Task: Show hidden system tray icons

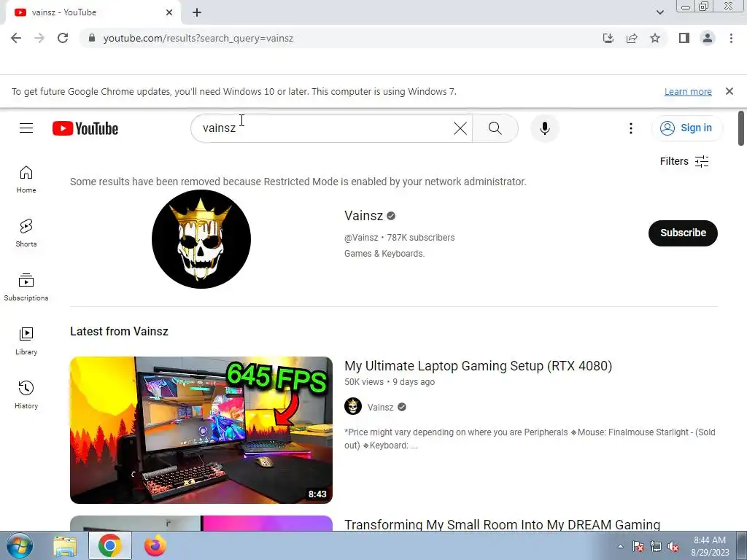Action: click(620, 546)
